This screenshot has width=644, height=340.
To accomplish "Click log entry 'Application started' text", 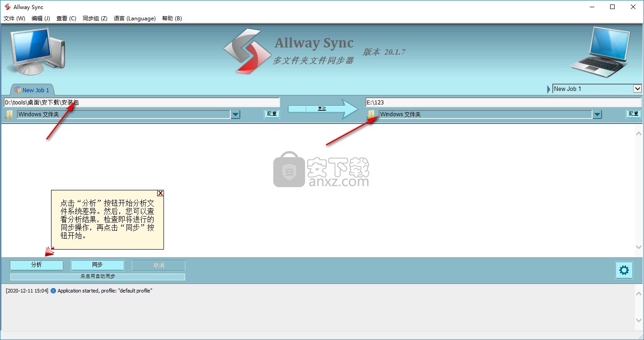I will (x=105, y=291).
